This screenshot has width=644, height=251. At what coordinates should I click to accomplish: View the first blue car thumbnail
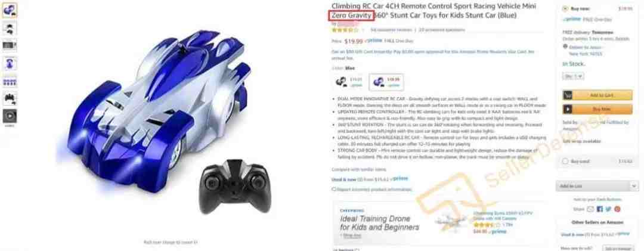10,10
